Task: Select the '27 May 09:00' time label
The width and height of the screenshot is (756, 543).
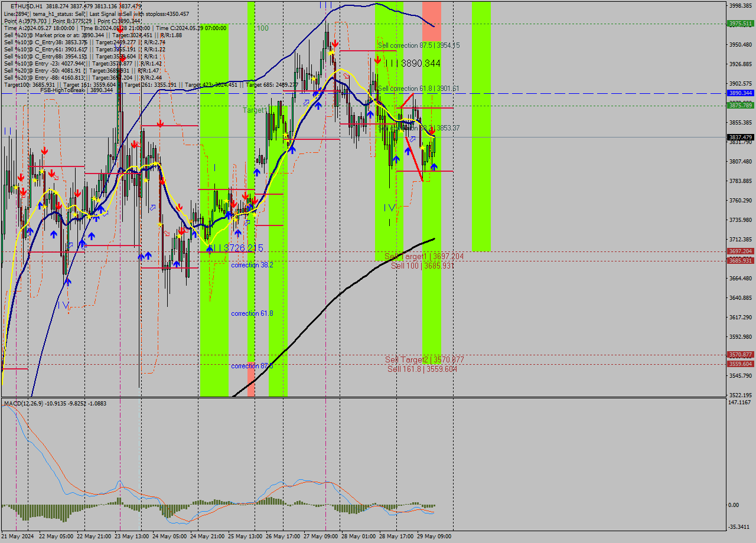Action: [321, 537]
